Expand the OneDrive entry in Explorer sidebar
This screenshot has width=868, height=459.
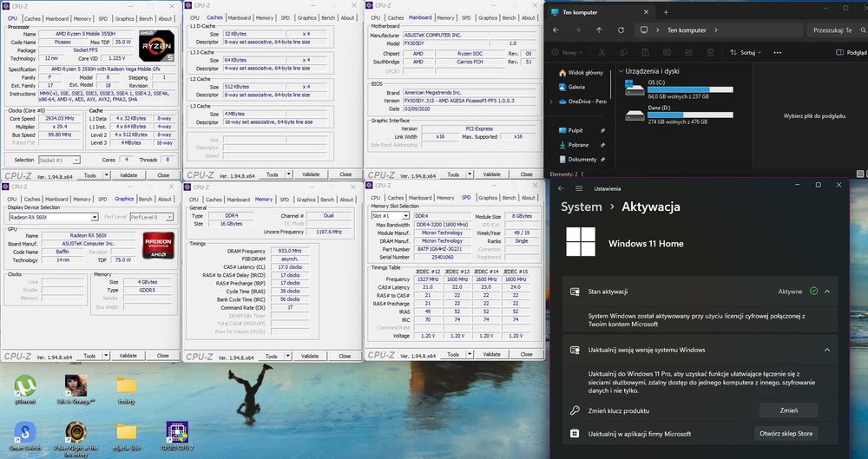pyautogui.click(x=551, y=102)
